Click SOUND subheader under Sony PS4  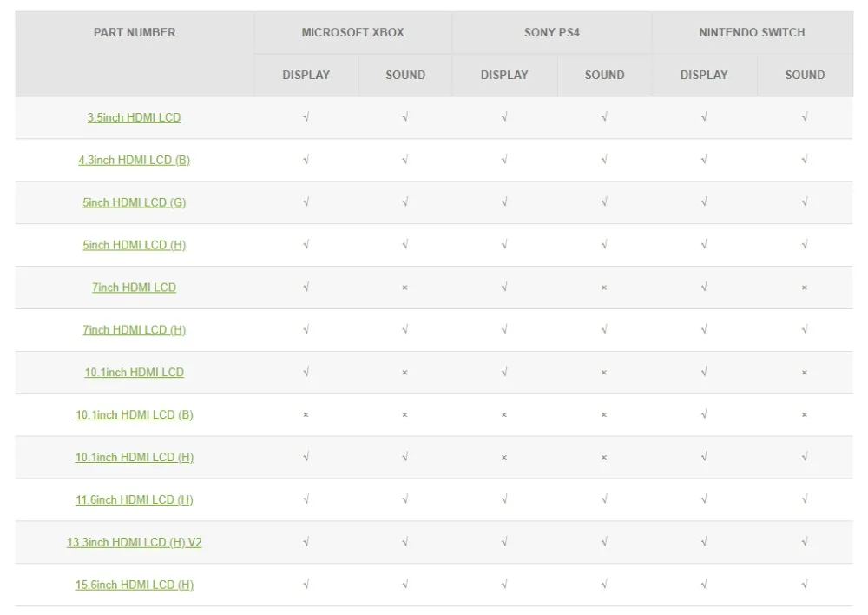pyautogui.click(x=604, y=75)
